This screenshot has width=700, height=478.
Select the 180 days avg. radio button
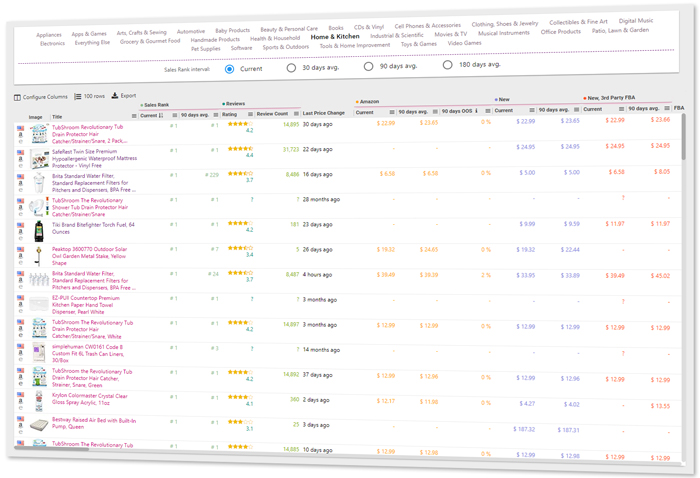pos(447,65)
